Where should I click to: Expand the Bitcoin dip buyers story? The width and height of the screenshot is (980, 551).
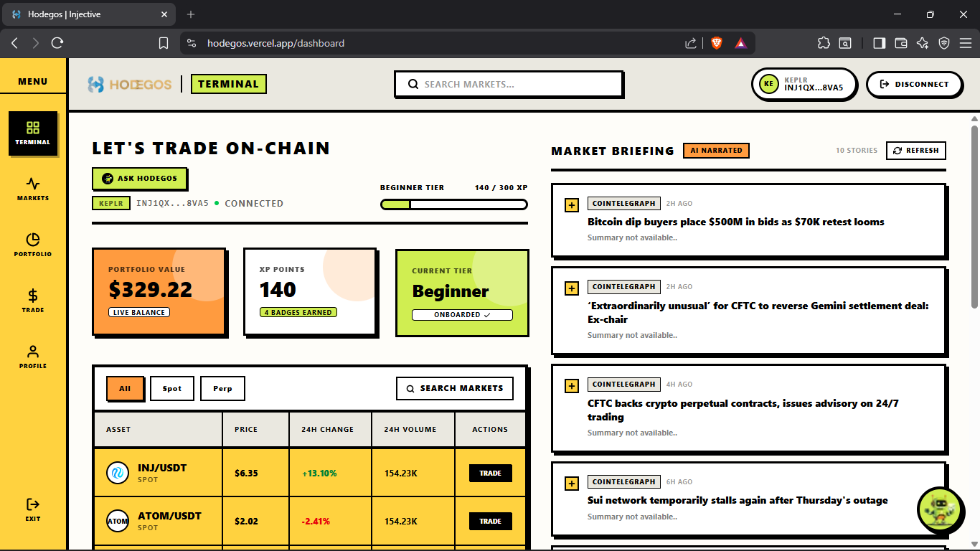tap(572, 205)
